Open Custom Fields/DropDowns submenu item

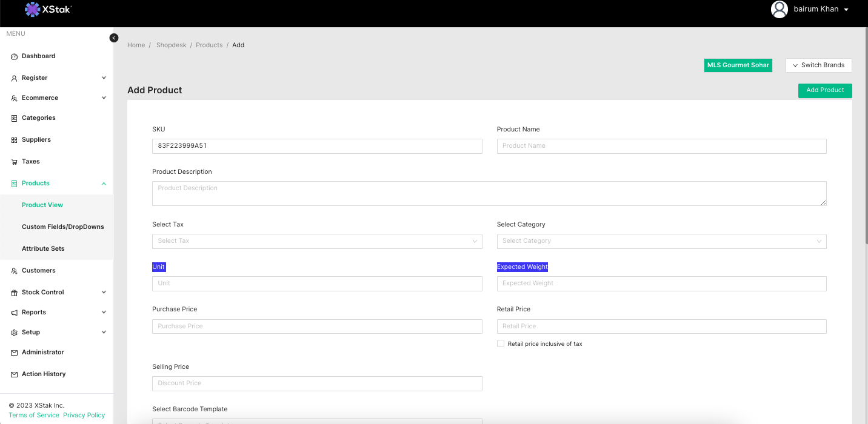tap(63, 227)
